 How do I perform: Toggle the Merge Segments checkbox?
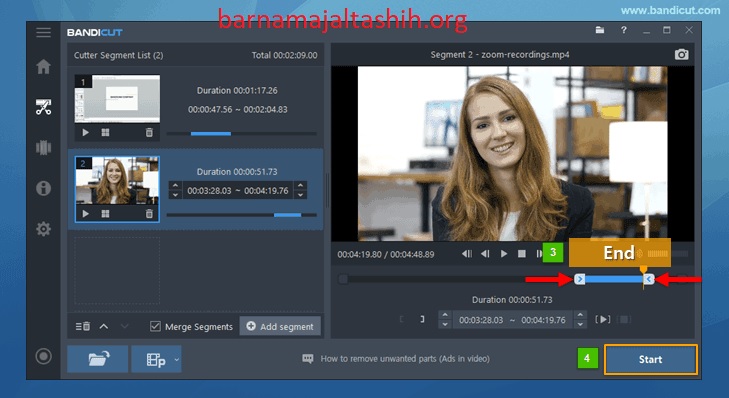[155, 326]
